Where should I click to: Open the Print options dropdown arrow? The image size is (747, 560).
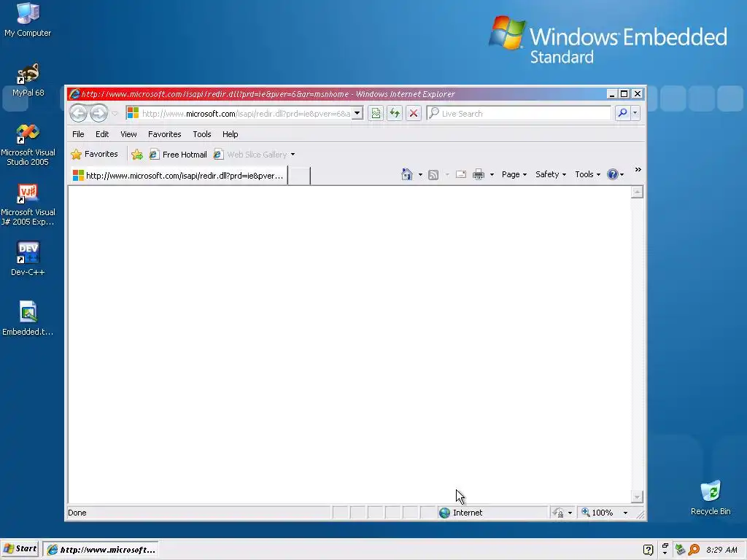pos(492,174)
